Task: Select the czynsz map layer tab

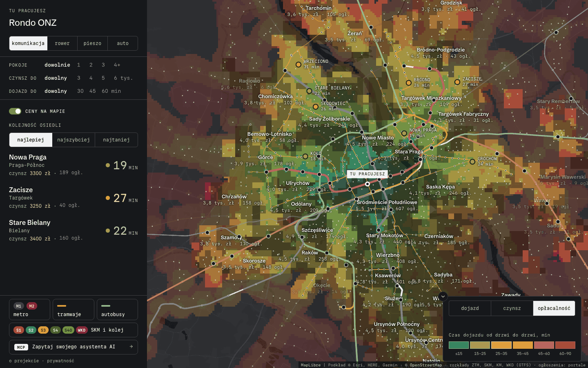Action: coord(512,308)
